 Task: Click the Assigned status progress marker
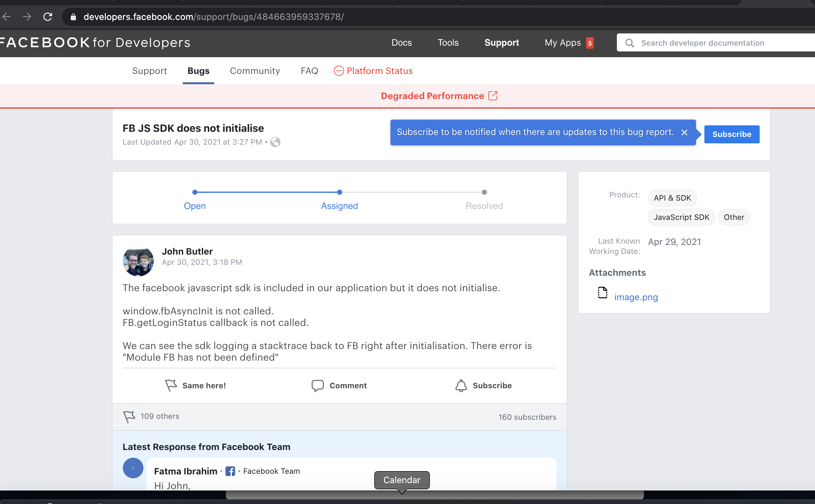coord(339,192)
